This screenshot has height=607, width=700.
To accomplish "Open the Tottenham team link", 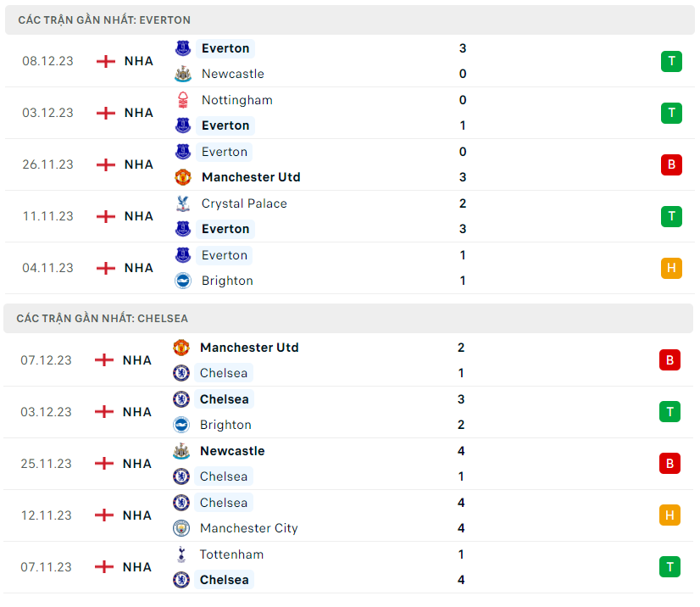I will (x=231, y=554).
